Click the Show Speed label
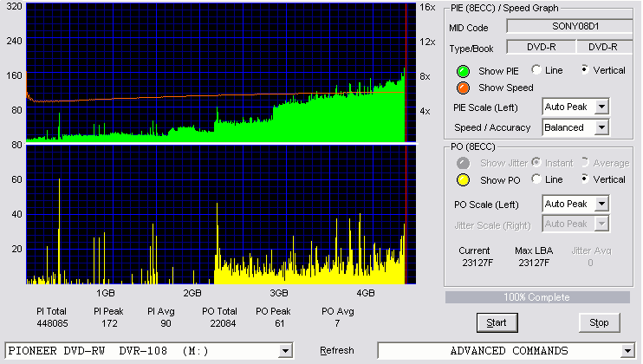 pyautogui.click(x=506, y=88)
